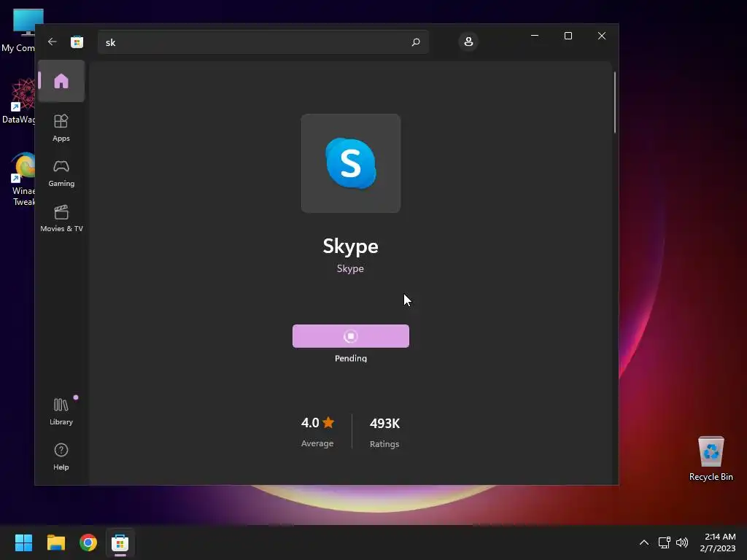The image size is (747, 560).
Task: Launch Google Chrome from the taskbar
Action: click(x=88, y=542)
